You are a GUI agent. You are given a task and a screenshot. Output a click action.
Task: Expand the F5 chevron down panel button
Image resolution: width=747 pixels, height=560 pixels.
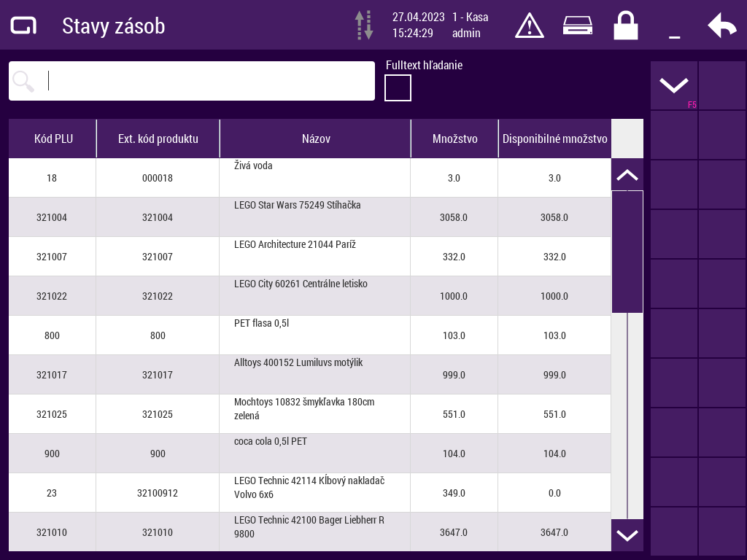tap(674, 85)
